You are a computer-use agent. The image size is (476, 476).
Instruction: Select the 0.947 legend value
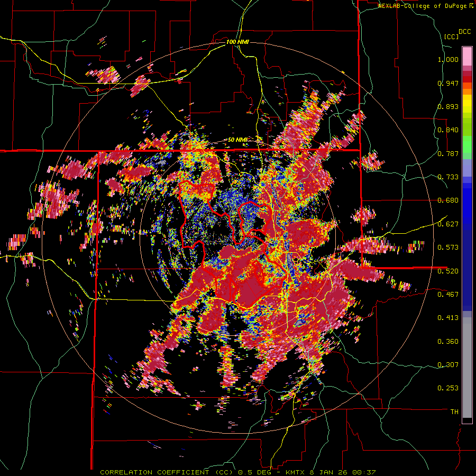point(448,83)
